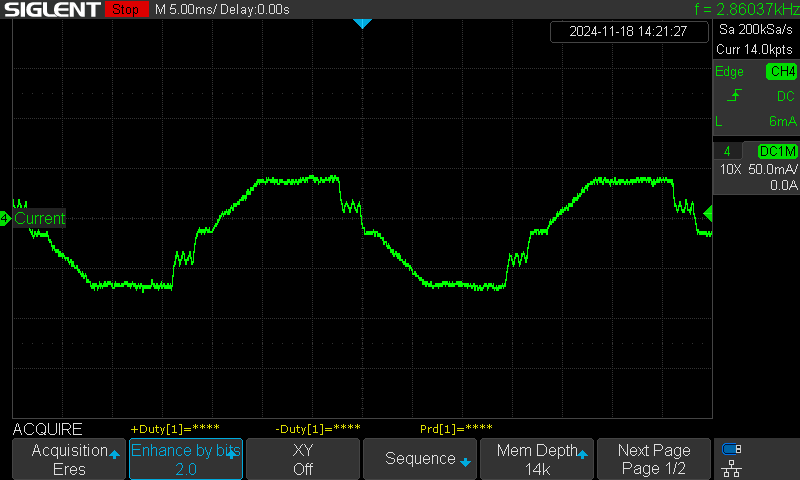Click the +Duty[1] measurement readout
The image size is (800, 480).
tap(175, 428)
